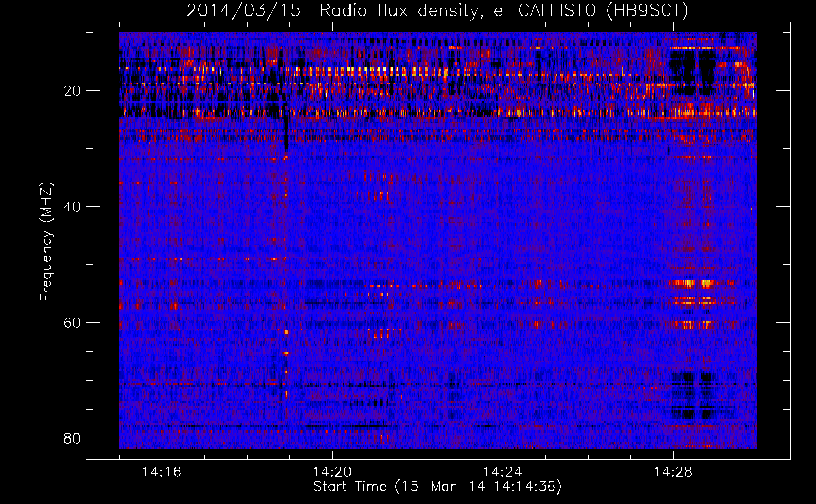Viewport: 816px width, 504px height.
Task: Click the 40 frequency tick label
Action: tap(72, 207)
